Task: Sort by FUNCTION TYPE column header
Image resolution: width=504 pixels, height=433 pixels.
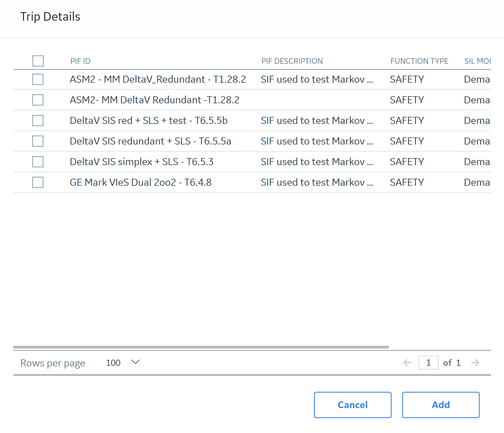Action: (x=419, y=61)
